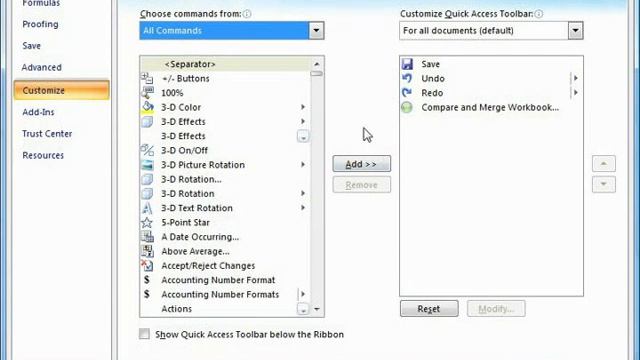
Task: Expand 3-D Picture Rotation submenu arrow
Action: [303, 164]
